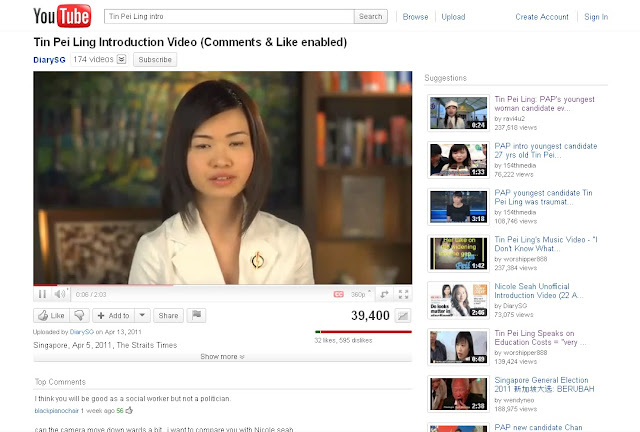640x432 pixels.
Task: Share this video
Action: coord(168,316)
